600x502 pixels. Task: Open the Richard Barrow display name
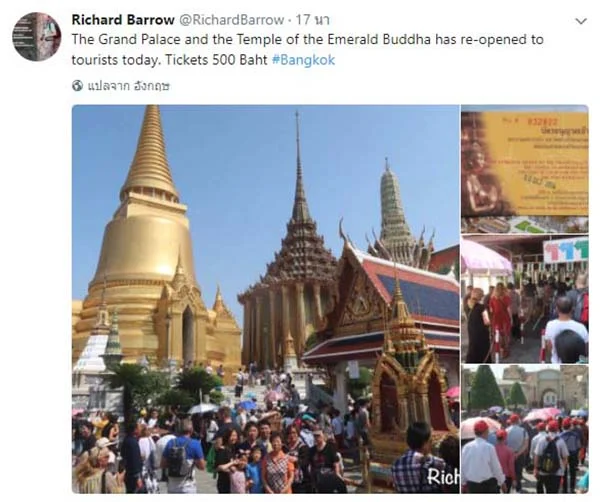click(123, 20)
